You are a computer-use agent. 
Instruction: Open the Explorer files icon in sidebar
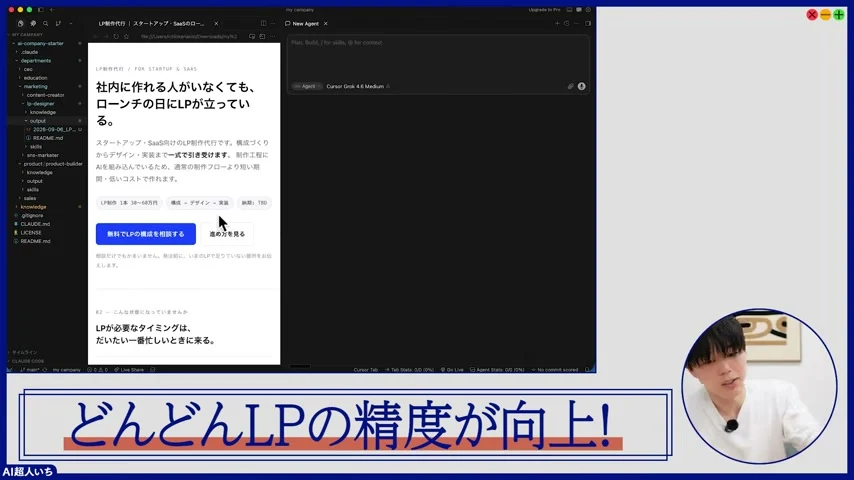point(20,23)
